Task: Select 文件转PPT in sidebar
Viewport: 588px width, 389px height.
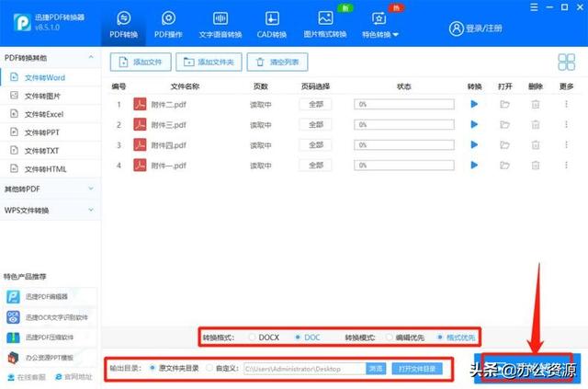Action: tap(51, 132)
